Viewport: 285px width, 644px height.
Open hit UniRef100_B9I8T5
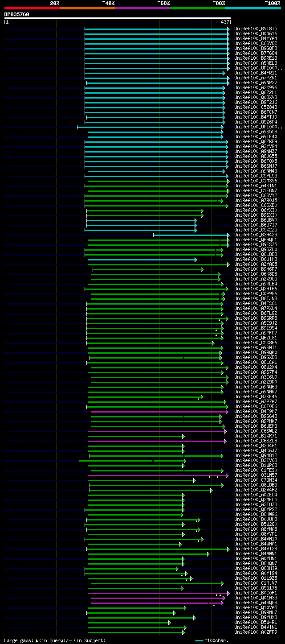(256, 29)
